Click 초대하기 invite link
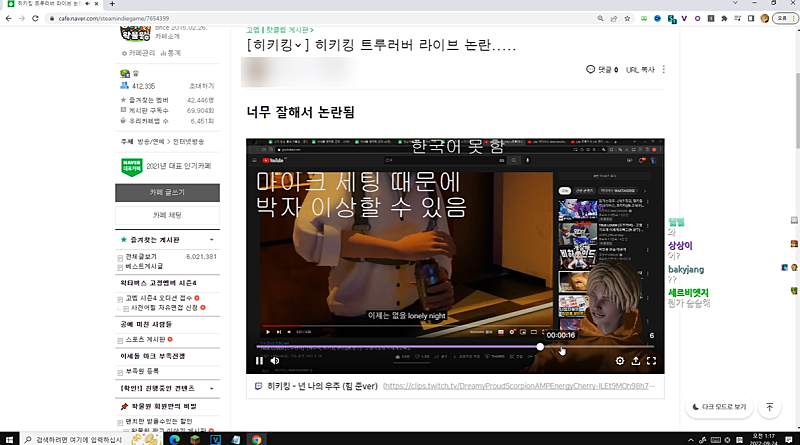 pyautogui.click(x=202, y=86)
